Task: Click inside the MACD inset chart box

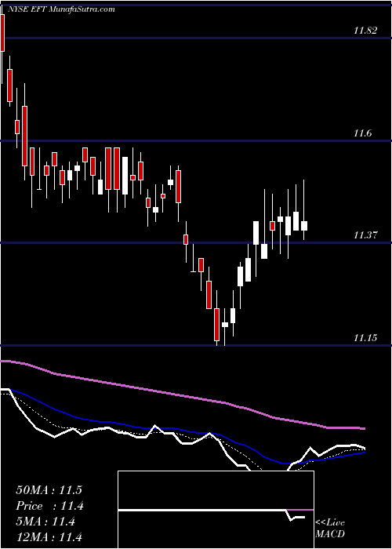Action: point(216,510)
